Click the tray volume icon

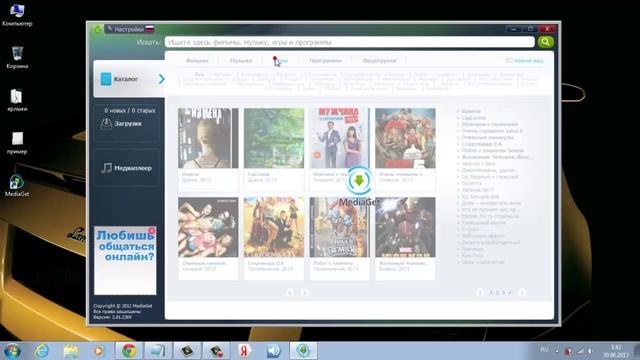[590, 351]
